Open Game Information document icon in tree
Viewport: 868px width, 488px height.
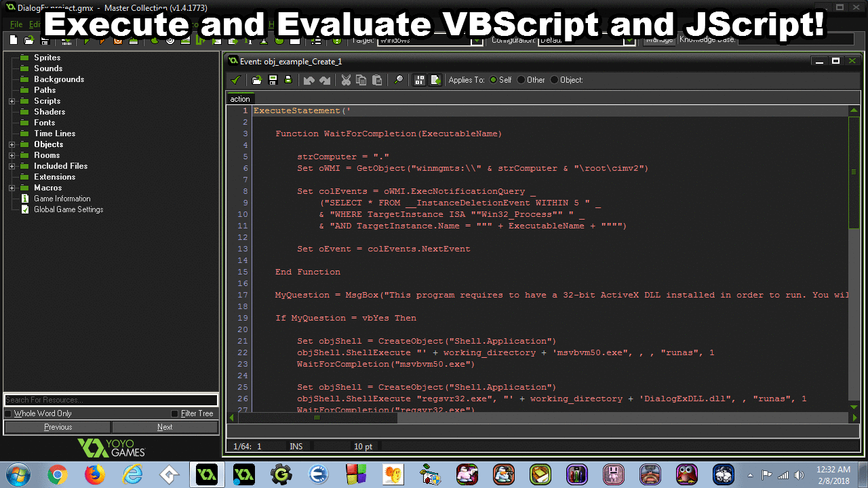[x=25, y=199]
